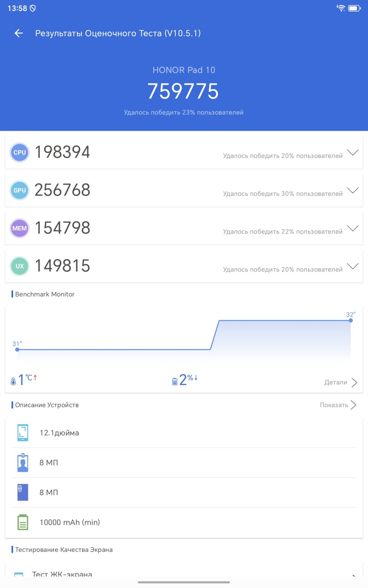Tap the front camera icon beside first 8 МП
This screenshot has height=588, width=368.
pos(23,462)
